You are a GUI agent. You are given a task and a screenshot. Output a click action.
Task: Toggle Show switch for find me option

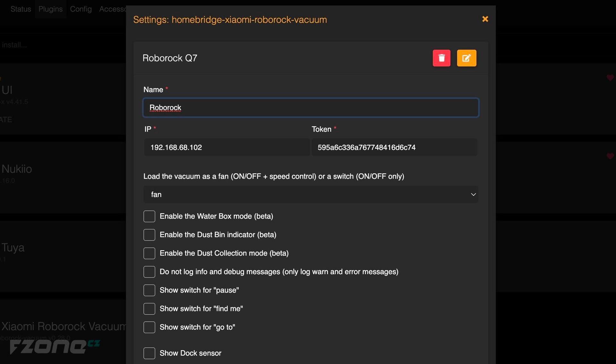[149, 309]
